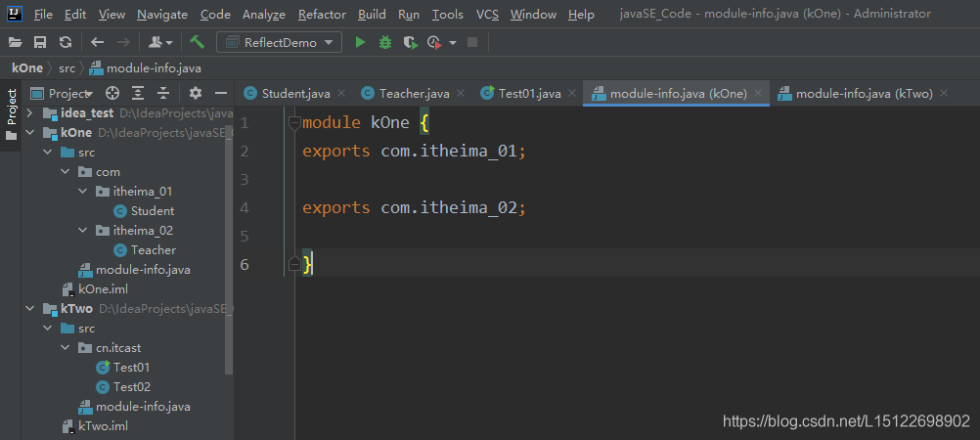Click the src breadcrumb
Screen dimensions: 980x440
(67, 68)
